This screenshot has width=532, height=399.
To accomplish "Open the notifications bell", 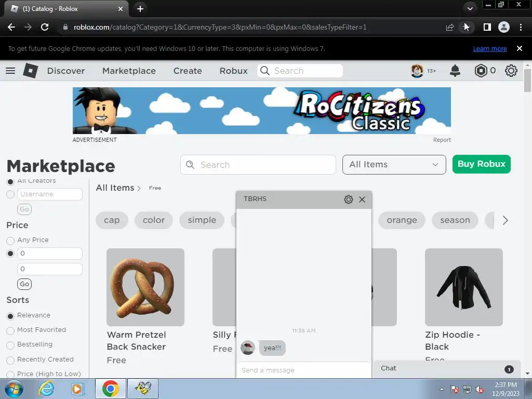I will 455,71.
